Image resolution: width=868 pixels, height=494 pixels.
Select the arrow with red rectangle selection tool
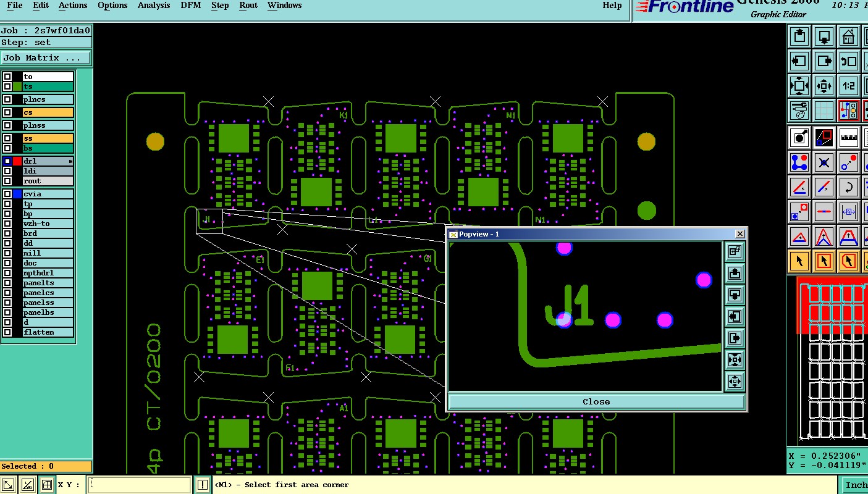[x=824, y=261]
